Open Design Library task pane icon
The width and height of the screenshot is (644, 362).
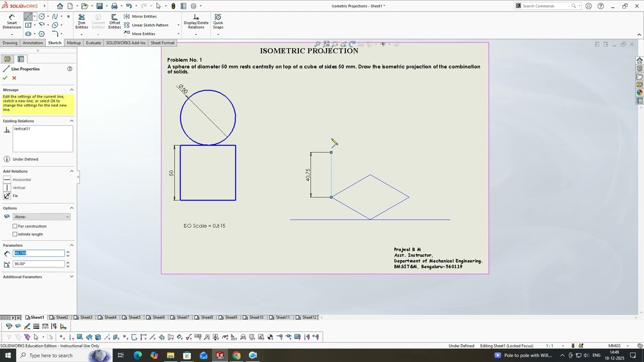(639, 68)
